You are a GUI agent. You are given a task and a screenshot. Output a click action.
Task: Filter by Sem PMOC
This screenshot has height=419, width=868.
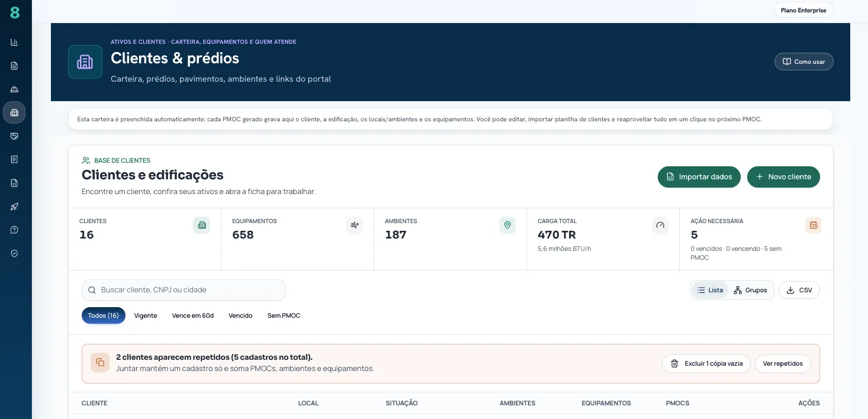tap(284, 315)
